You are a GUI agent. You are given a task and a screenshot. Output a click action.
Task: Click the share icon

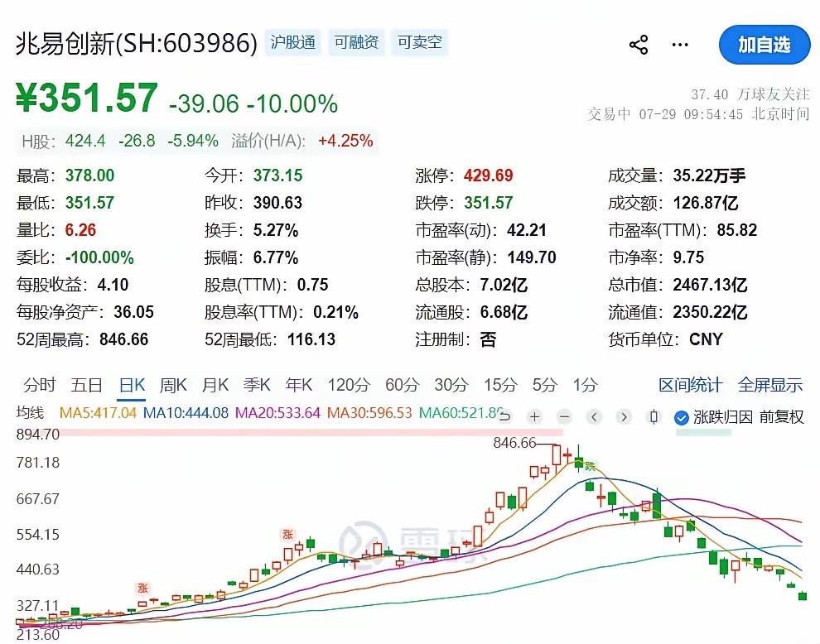pyautogui.click(x=639, y=45)
